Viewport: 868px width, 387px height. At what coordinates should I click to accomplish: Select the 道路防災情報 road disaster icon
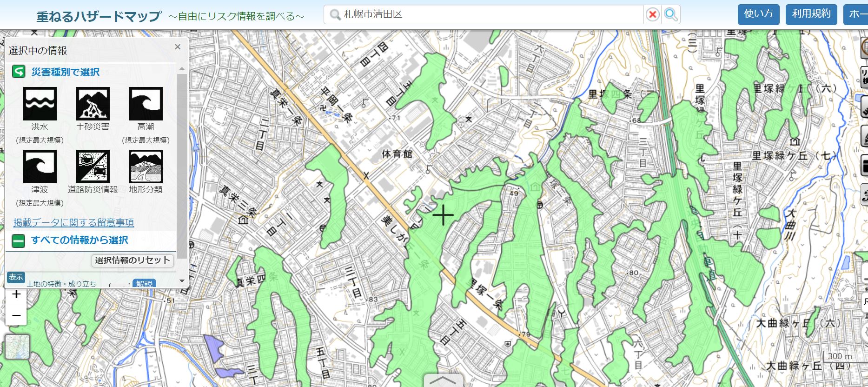coord(93,167)
